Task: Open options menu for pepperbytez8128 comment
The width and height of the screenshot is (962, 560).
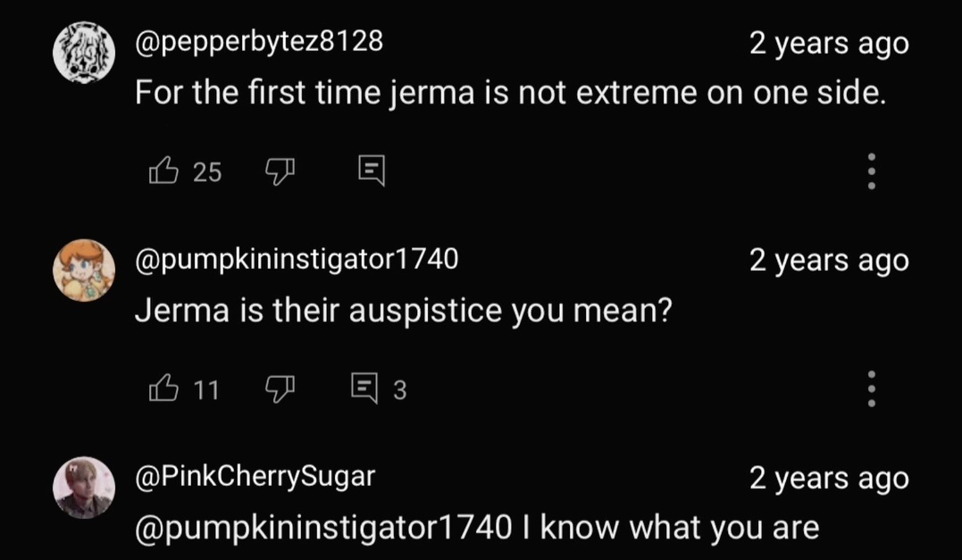Action: point(873,171)
